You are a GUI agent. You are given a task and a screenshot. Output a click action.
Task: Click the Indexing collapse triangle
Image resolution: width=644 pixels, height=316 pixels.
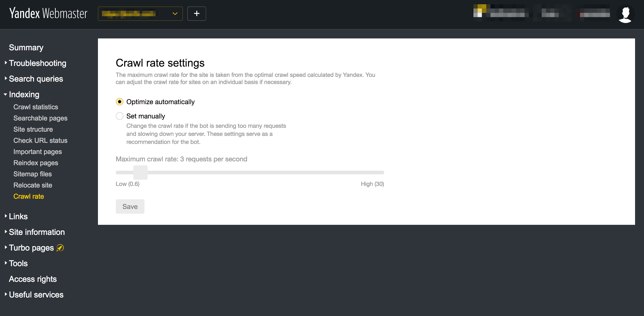[x=5, y=94]
